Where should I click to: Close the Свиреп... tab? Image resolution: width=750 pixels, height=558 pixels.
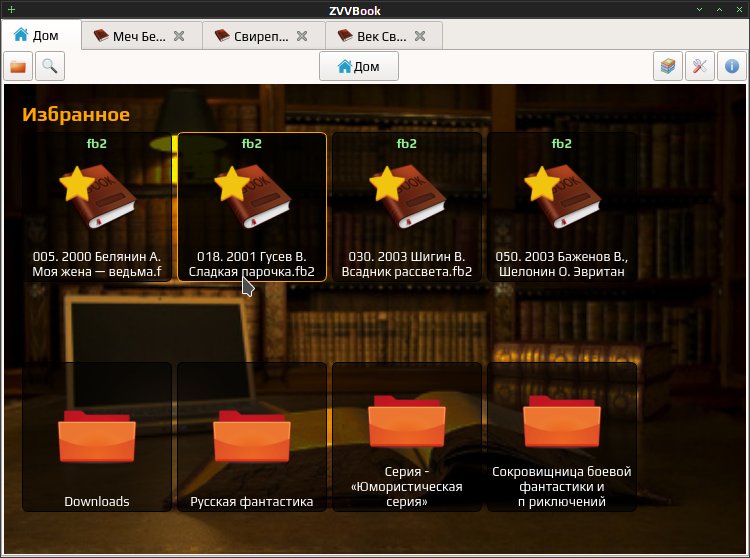click(x=302, y=36)
